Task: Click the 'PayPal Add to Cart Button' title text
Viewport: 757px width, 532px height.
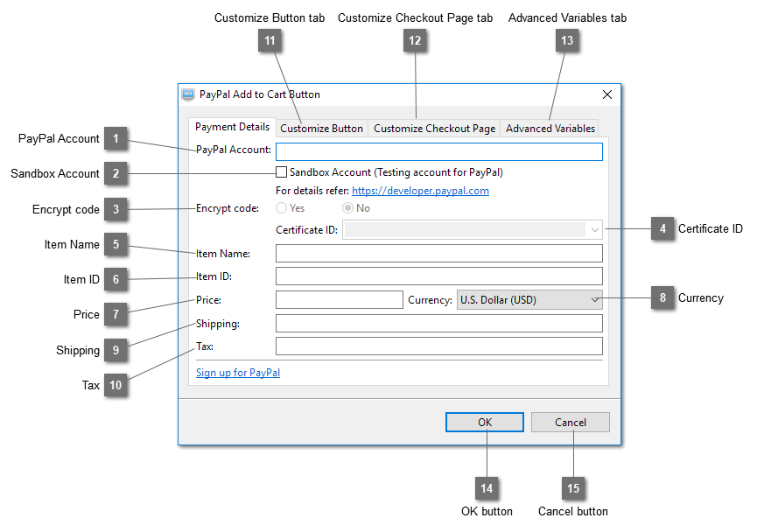Action: coord(260,94)
